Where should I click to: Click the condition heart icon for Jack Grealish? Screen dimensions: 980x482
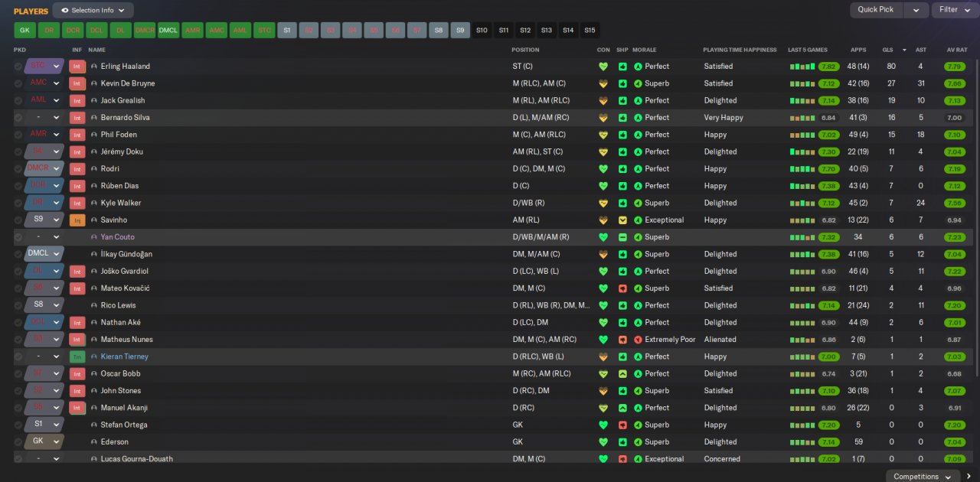click(x=603, y=100)
